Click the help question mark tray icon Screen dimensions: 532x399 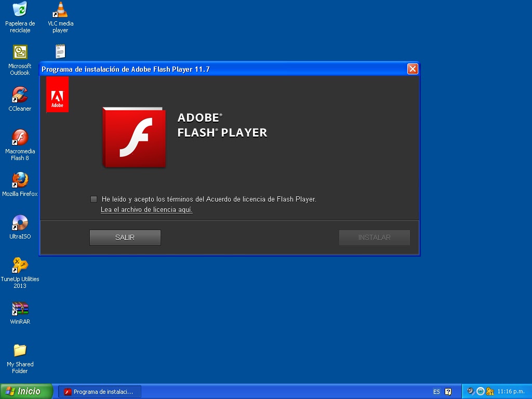coord(448,392)
